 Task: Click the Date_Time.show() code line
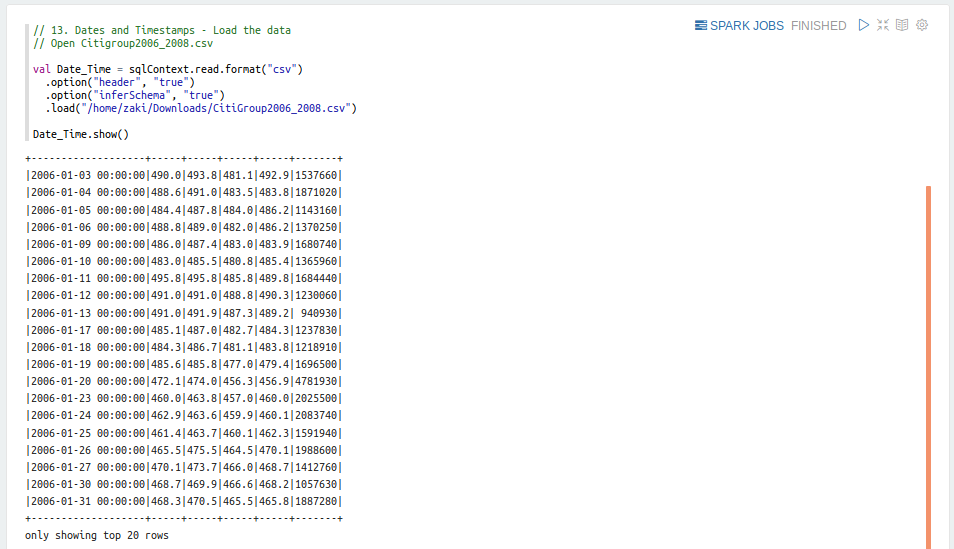[81, 135]
